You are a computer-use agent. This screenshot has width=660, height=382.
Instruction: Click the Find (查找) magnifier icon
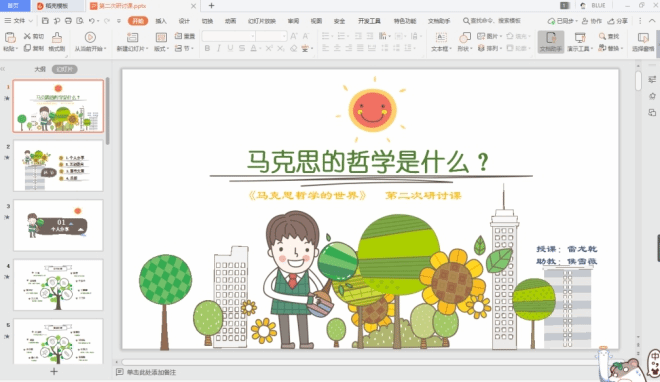602,36
